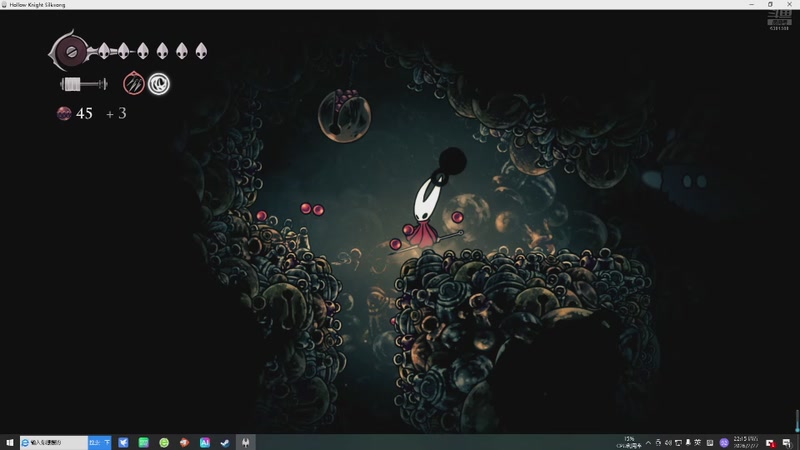Click the microphone tray icon

pos(688,443)
